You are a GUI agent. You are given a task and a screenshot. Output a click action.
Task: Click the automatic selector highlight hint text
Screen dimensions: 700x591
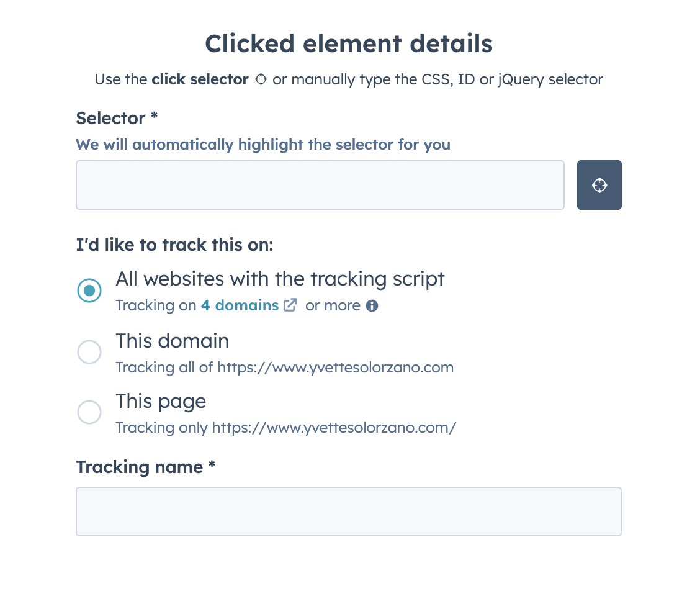point(262,144)
